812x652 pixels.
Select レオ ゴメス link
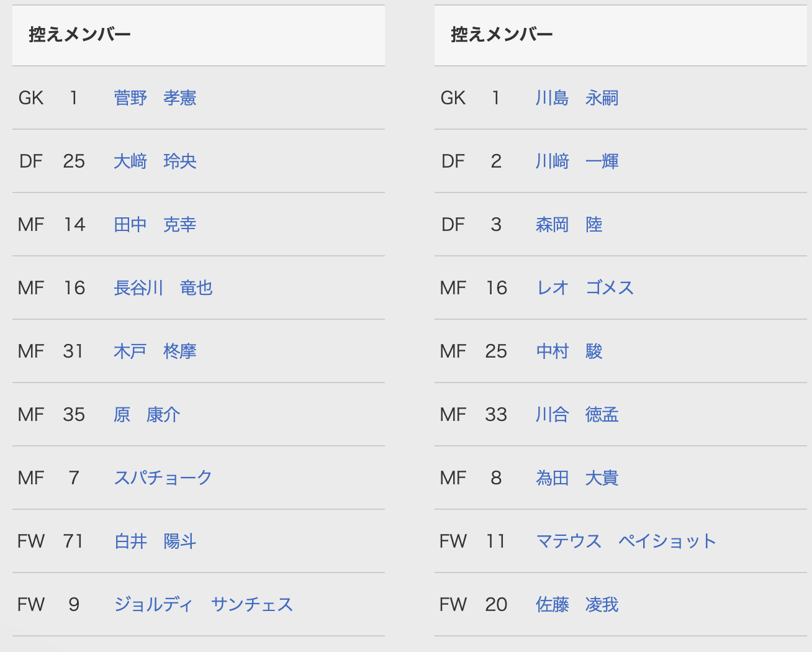[585, 288]
